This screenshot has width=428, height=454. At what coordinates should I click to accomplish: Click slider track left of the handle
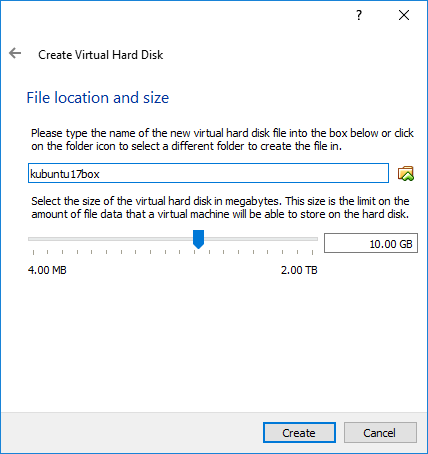111,239
